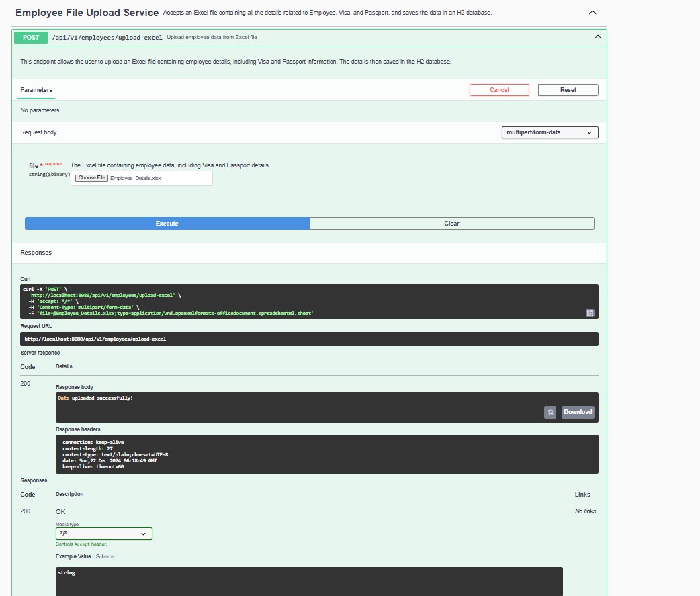Click the 'Response headers' label

pyautogui.click(x=78, y=429)
